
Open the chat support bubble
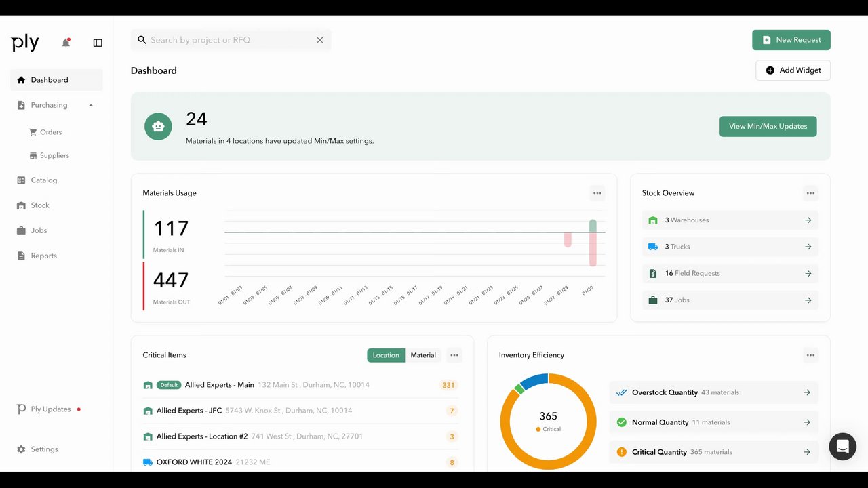(x=843, y=447)
